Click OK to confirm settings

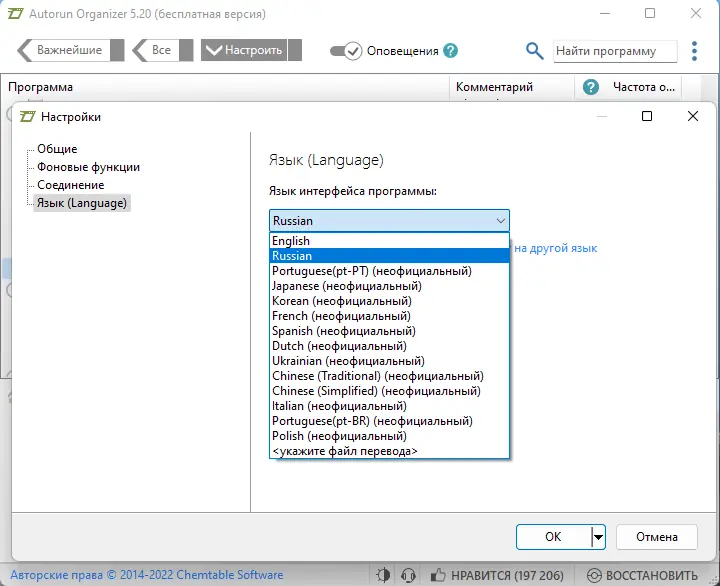pyautogui.click(x=553, y=537)
